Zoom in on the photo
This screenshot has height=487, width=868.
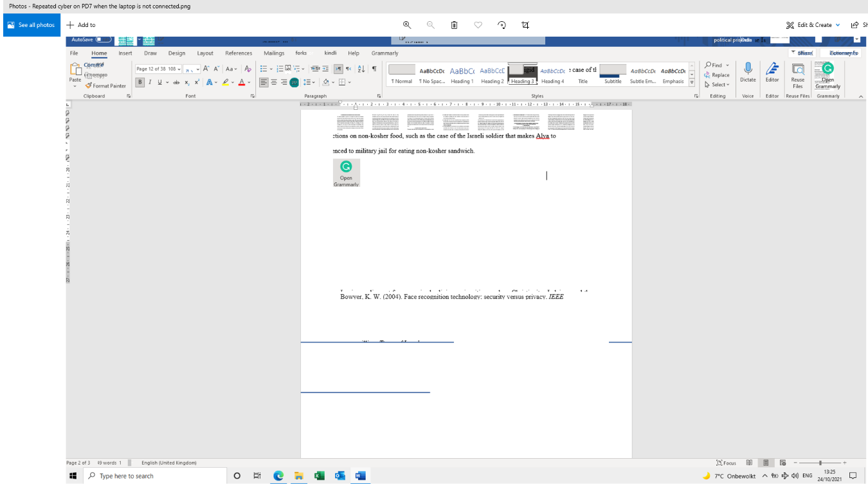click(x=407, y=25)
